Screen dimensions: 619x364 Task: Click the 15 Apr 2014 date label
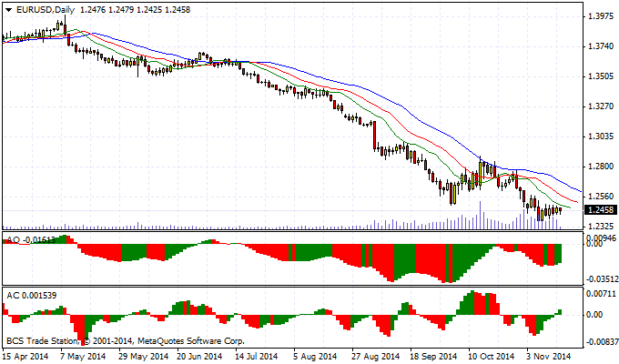click(25, 356)
